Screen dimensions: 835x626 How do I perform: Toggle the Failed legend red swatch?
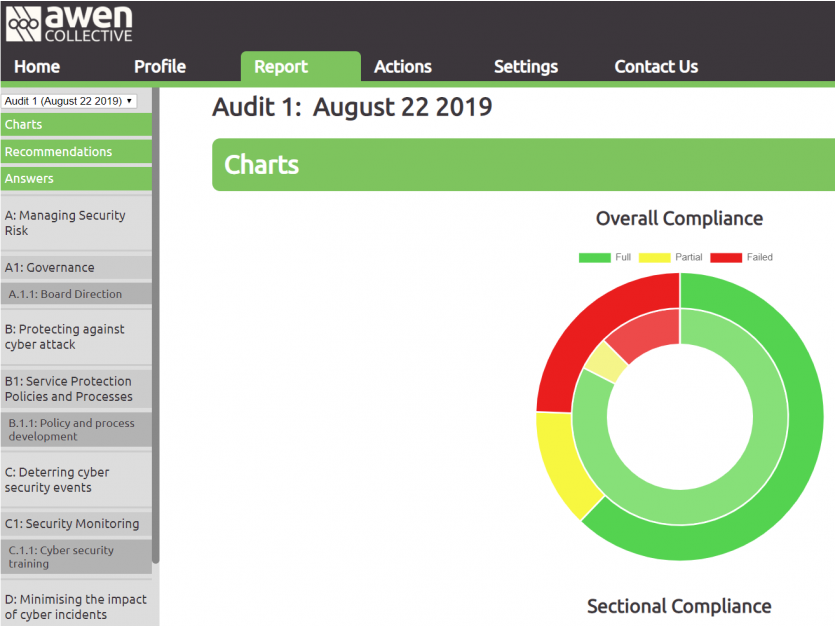[x=726, y=258]
